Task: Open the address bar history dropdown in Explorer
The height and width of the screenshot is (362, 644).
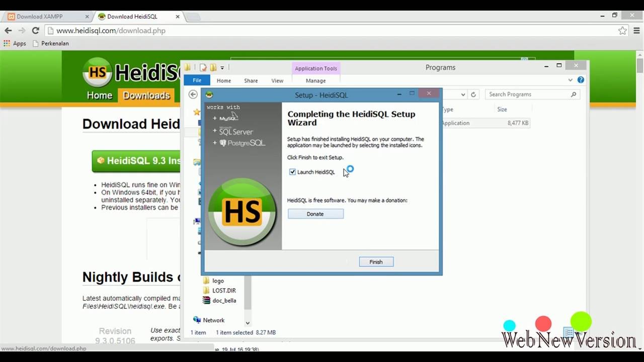Action: (x=463, y=95)
